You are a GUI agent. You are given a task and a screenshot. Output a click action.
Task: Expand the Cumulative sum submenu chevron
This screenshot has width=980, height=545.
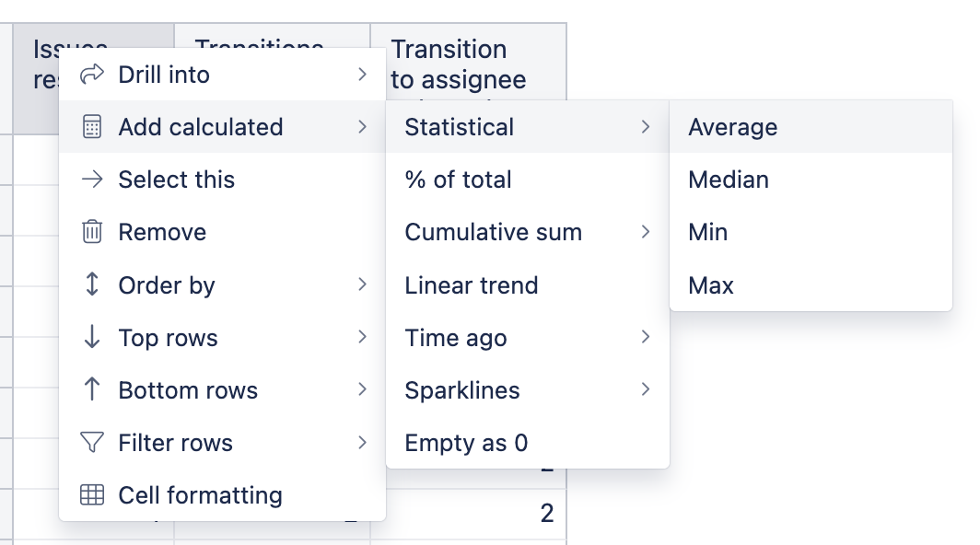[646, 232]
